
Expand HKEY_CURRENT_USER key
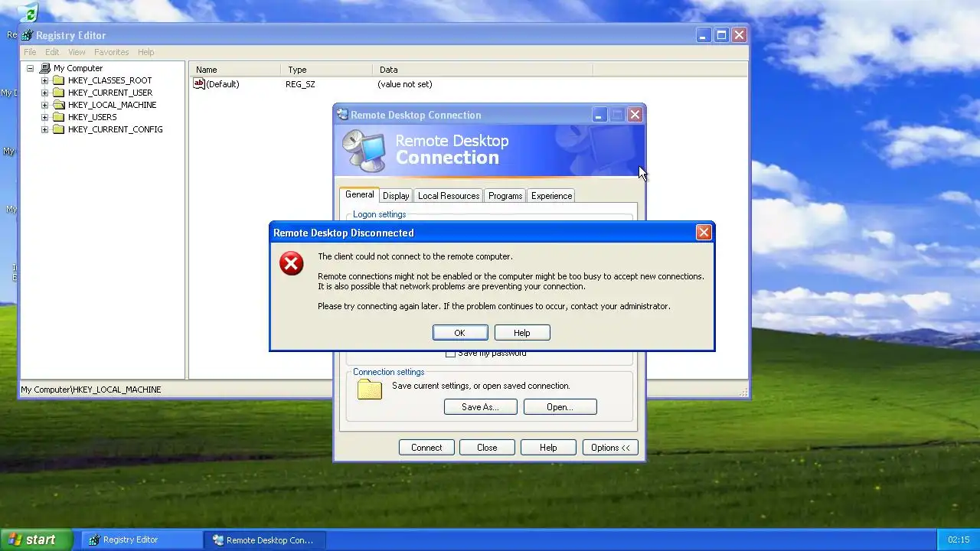point(44,93)
